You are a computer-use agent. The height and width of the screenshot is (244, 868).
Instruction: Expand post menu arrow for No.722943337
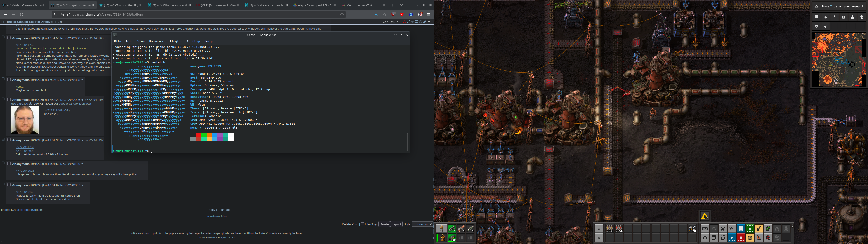pyautogui.click(x=82, y=185)
